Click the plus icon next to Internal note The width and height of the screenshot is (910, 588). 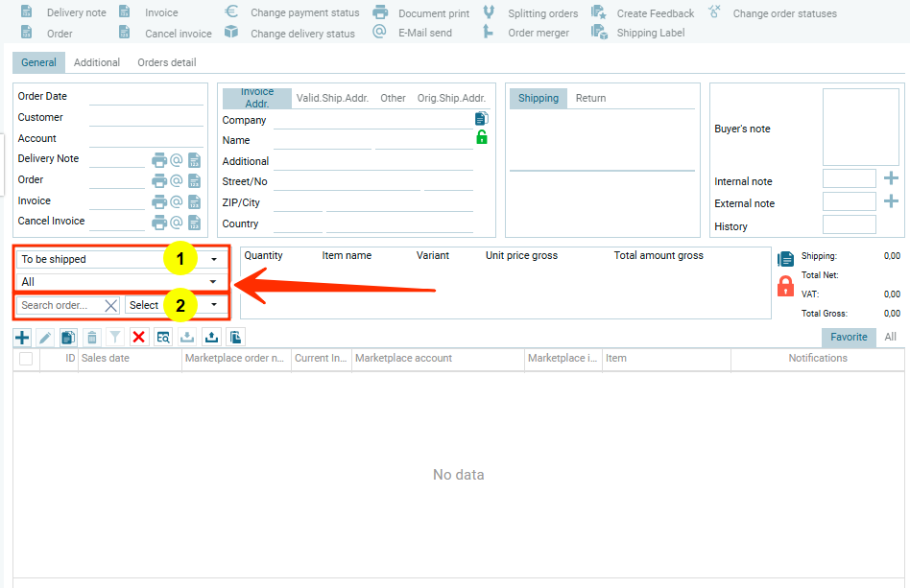pyautogui.click(x=891, y=178)
